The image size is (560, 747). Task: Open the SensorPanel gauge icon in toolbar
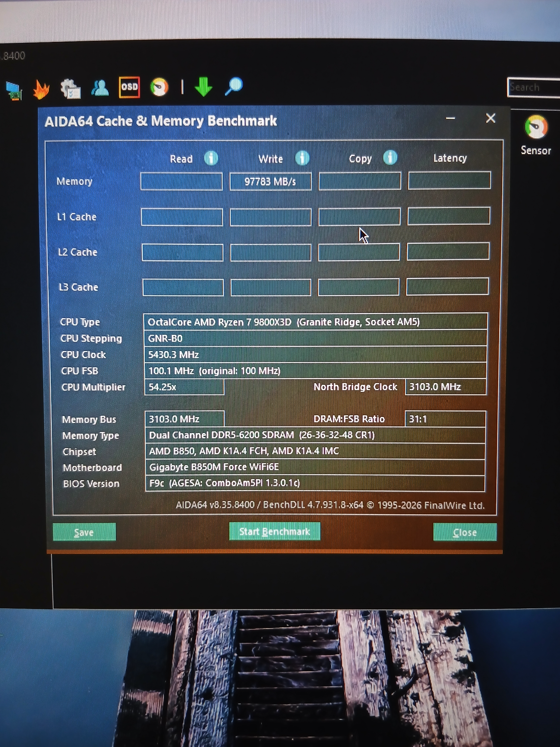tap(159, 87)
